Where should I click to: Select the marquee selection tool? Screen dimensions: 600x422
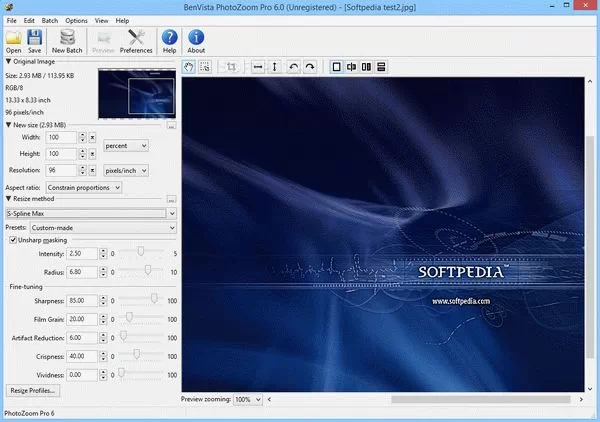(205, 67)
